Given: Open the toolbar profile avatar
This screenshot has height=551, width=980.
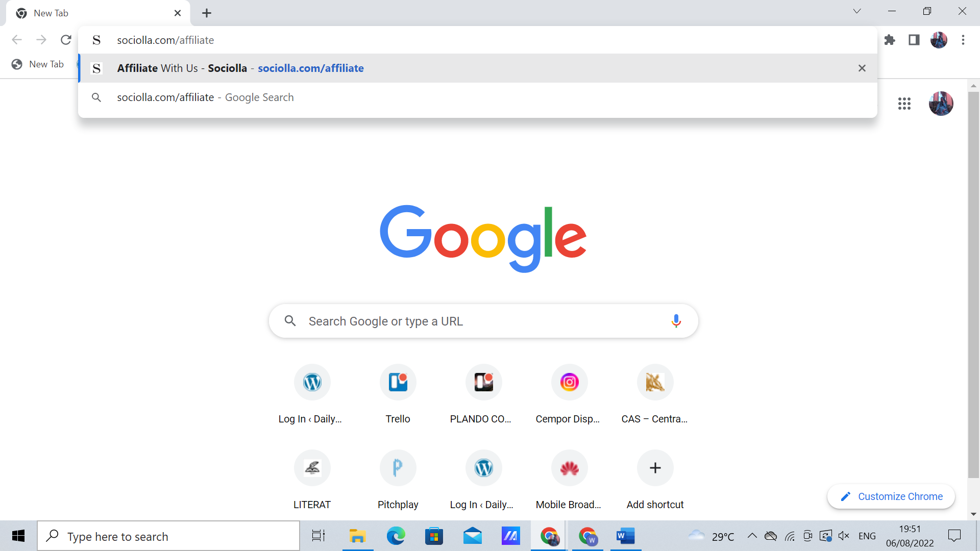Looking at the screenshot, I should click(x=939, y=40).
